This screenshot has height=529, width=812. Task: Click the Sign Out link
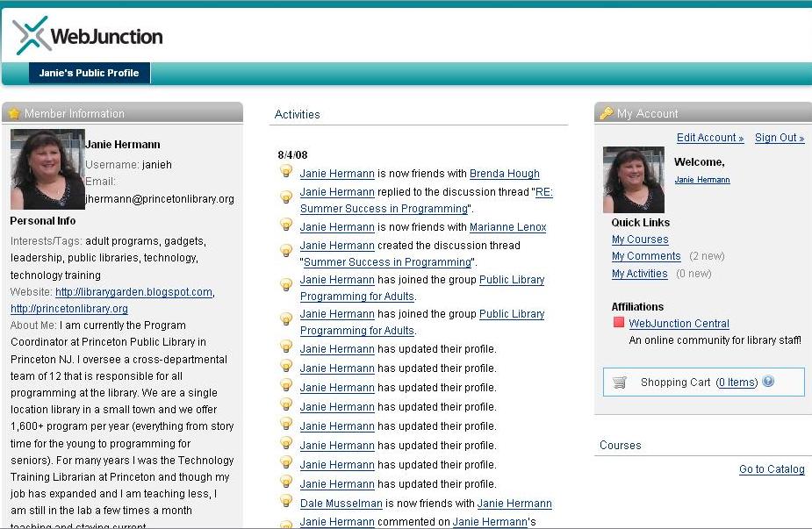click(x=780, y=138)
